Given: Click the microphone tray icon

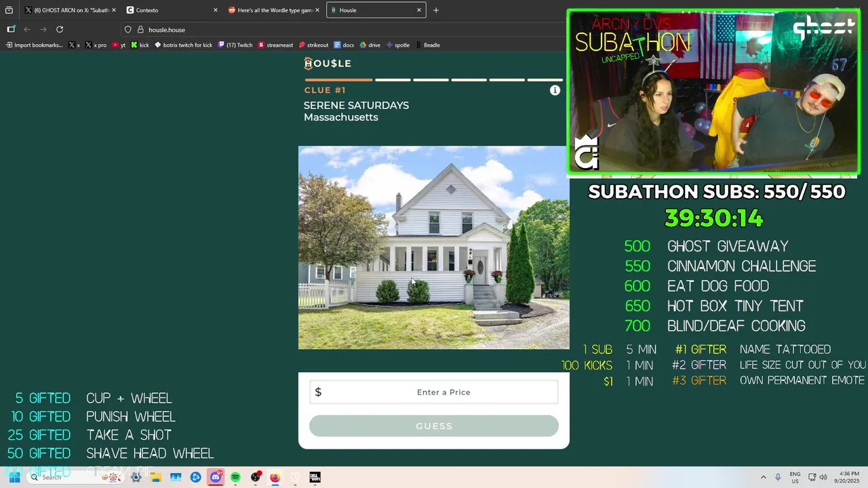Looking at the screenshot, I should click(x=778, y=477).
